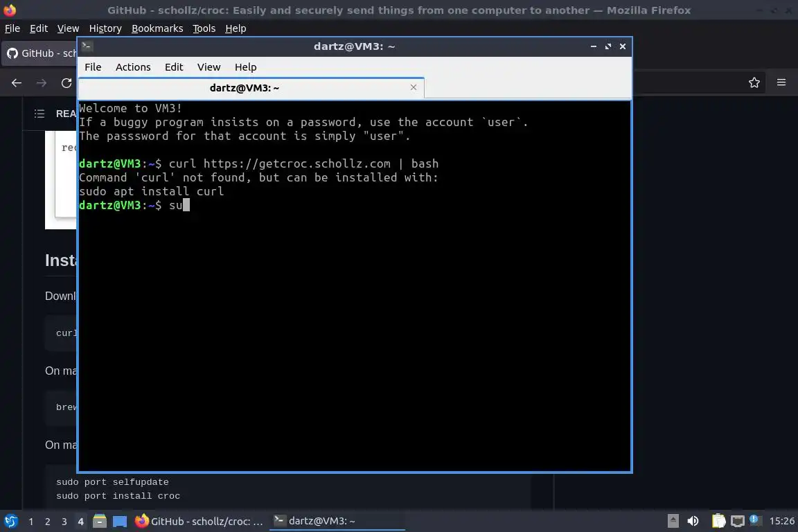Click 'sudo port selfupdate' text in Firefox
The image size is (798, 532).
pyautogui.click(x=112, y=482)
